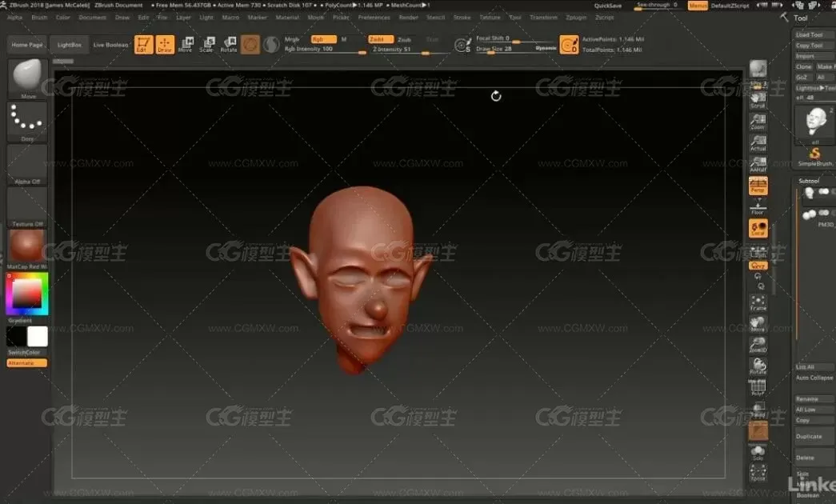Select the SimpleBrush tool icon
836x504 pixels.
coord(814,156)
